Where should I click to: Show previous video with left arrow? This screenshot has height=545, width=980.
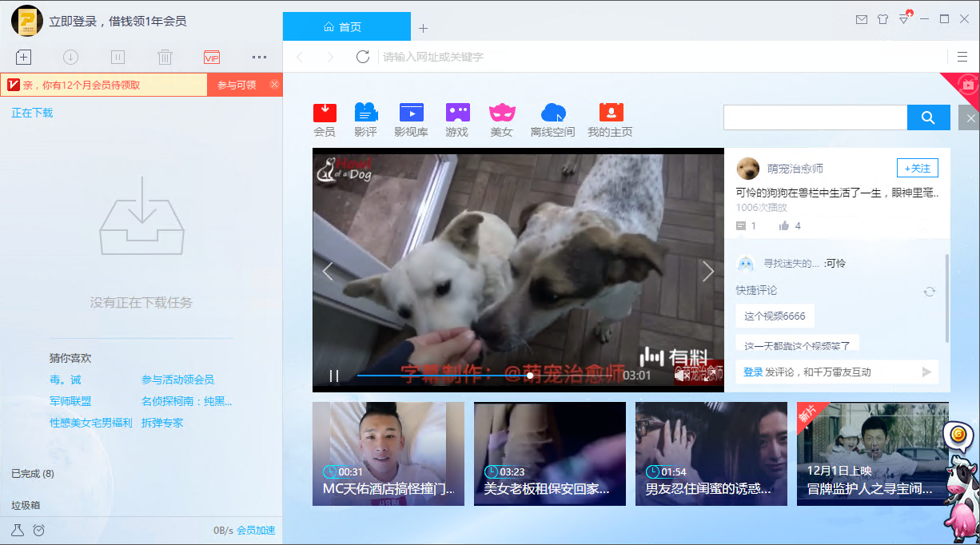click(x=328, y=272)
